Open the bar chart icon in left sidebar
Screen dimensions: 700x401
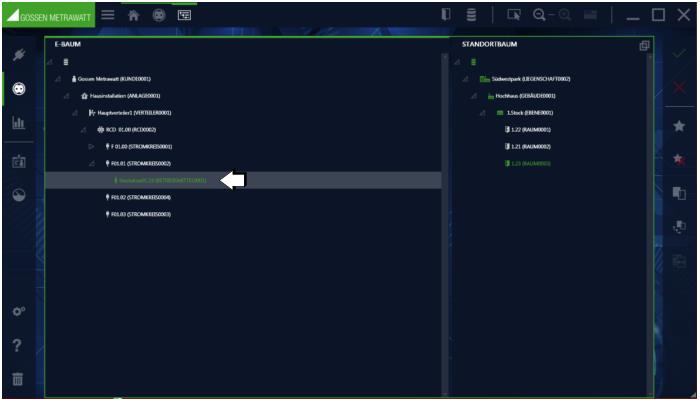(x=17, y=123)
